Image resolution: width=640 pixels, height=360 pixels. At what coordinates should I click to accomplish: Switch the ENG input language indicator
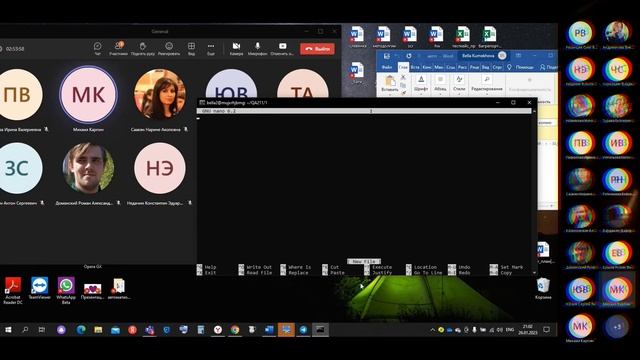click(510, 329)
